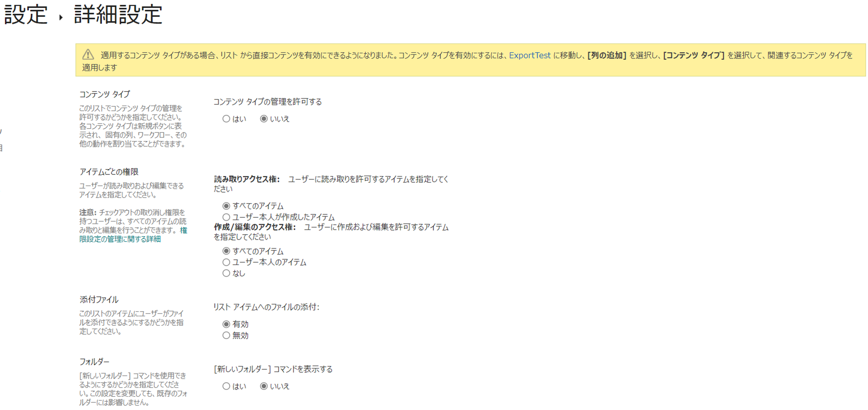
Task: Click 設定 breadcrumb title
Action: pyautogui.click(x=26, y=15)
